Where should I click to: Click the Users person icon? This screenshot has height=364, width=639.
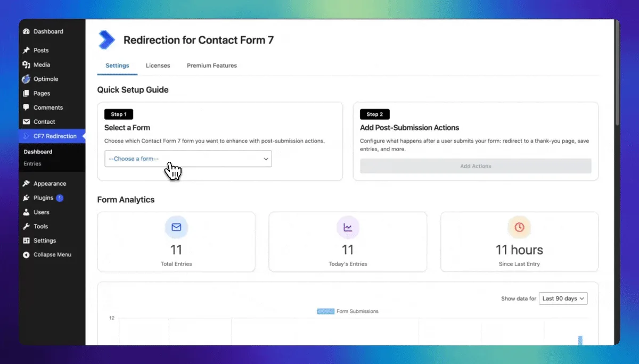click(26, 212)
